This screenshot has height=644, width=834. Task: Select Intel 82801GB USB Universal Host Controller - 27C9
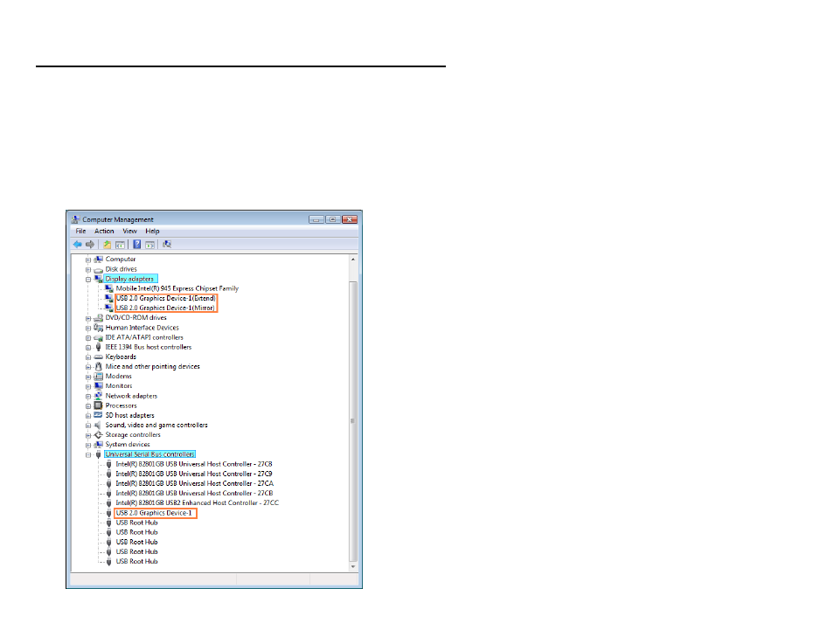coord(194,474)
